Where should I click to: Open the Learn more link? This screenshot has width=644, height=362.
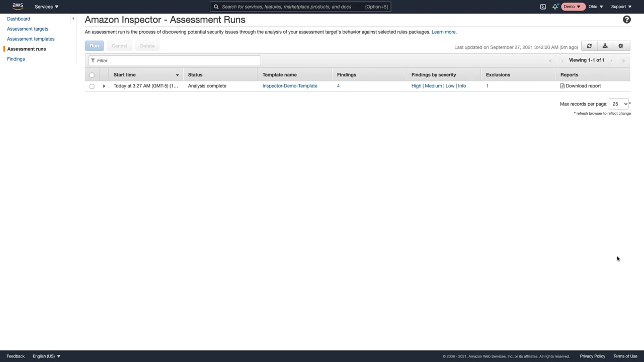point(443,32)
